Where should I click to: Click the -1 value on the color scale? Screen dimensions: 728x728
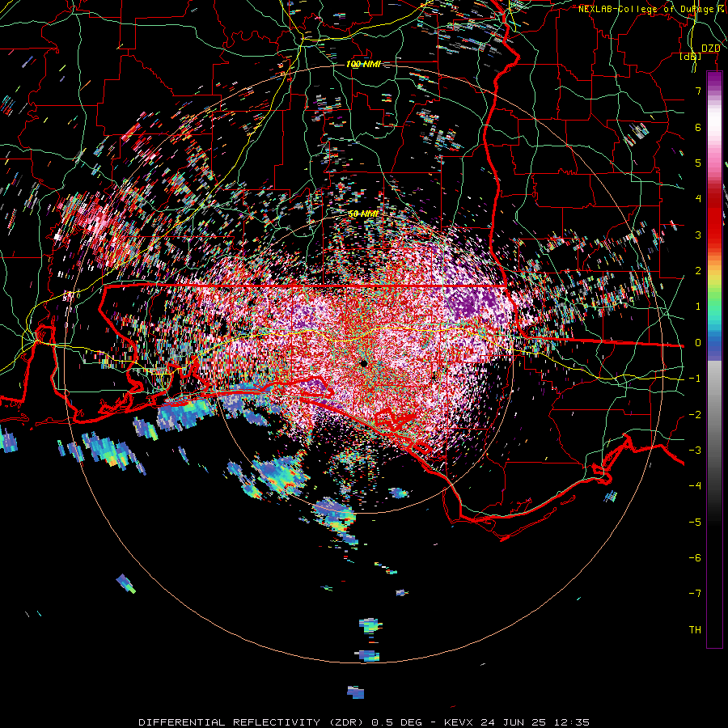coord(695,379)
